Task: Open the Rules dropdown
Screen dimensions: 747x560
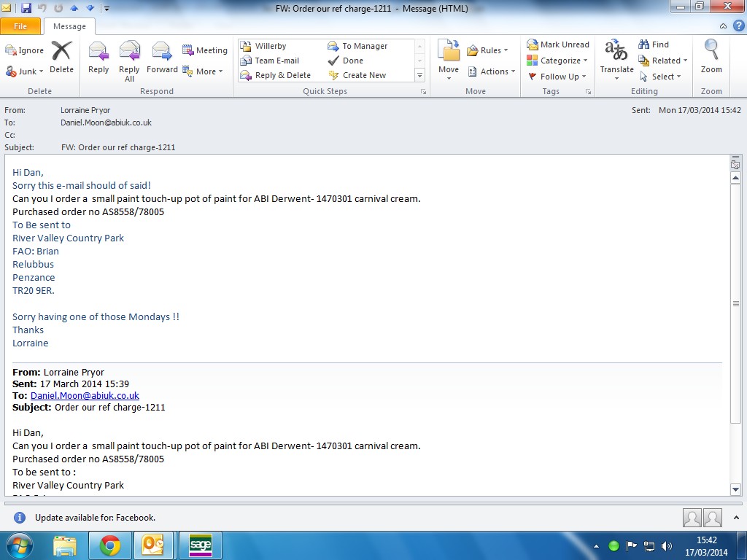Action: 487,50
